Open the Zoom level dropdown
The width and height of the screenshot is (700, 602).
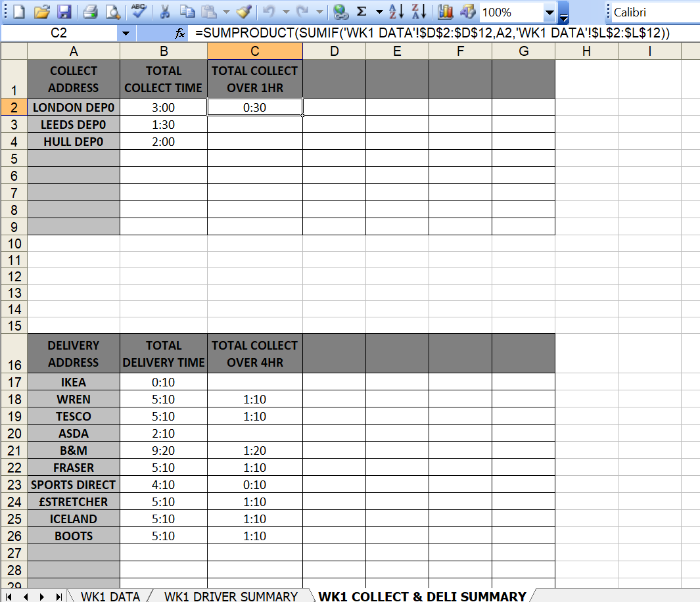pos(549,12)
